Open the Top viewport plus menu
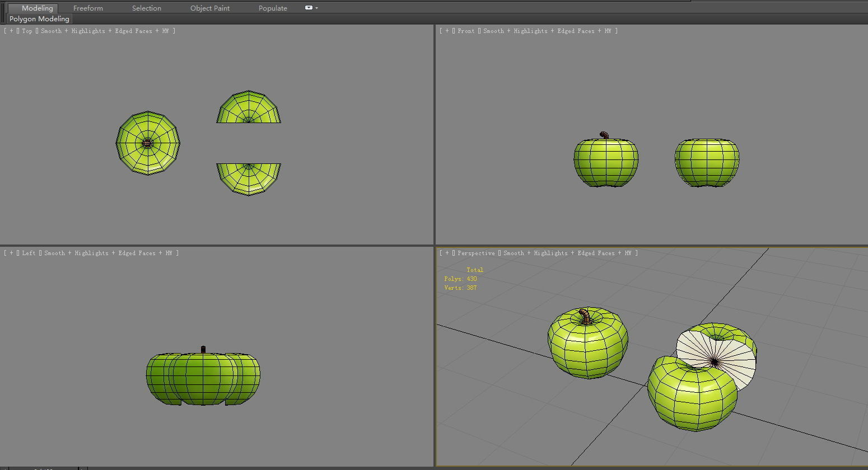Viewport: 868px width, 470px height. click(x=11, y=31)
